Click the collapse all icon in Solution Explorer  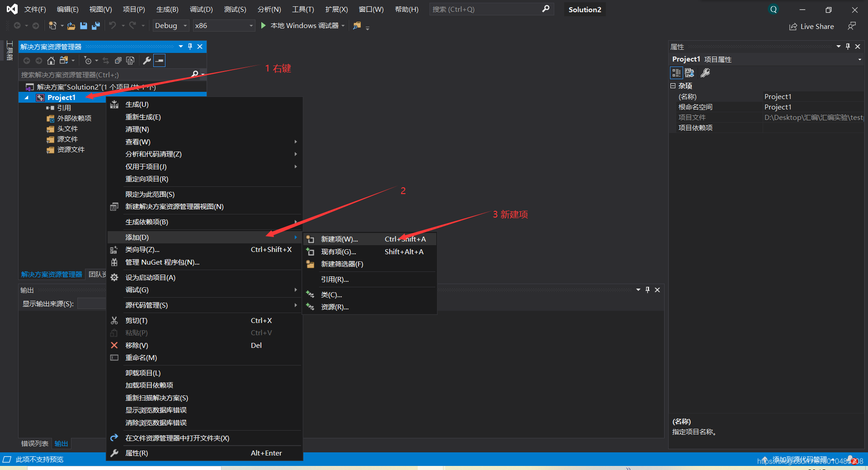coord(118,61)
